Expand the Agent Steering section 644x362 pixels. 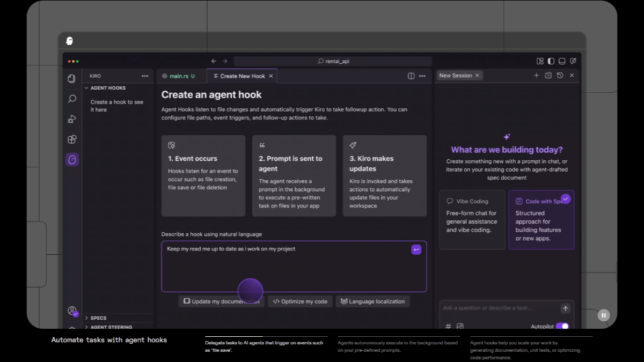click(x=111, y=327)
